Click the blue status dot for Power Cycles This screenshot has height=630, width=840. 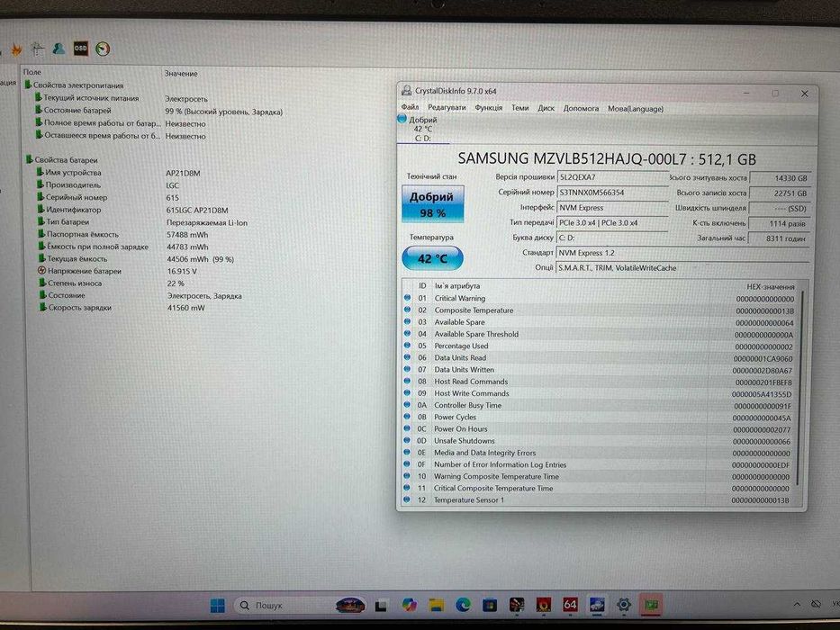407,416
